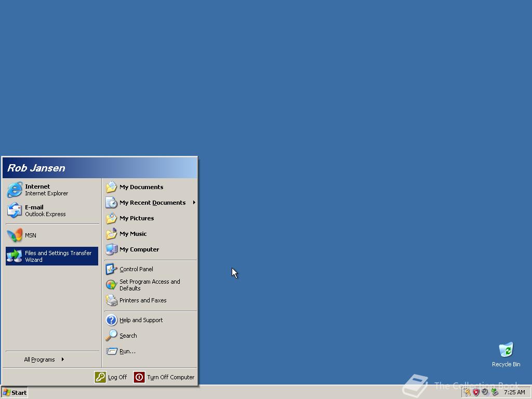
Task: Open the Run dialog
Action: pyautogui.click(x=151, y=351)
